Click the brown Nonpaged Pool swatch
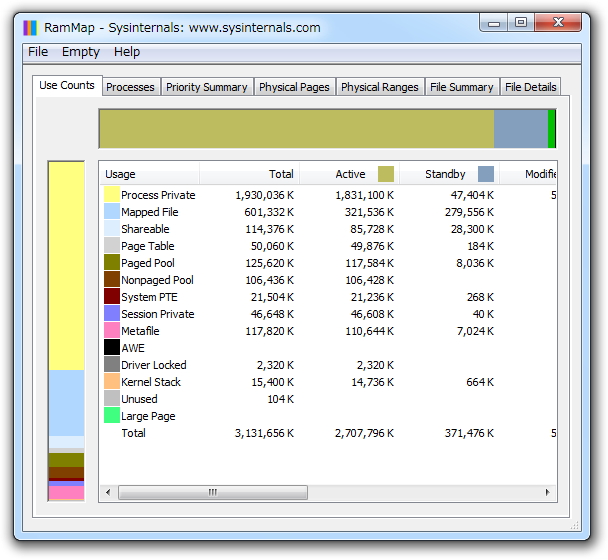This screenshot has width=608, height=560. (x=112, y=280)
